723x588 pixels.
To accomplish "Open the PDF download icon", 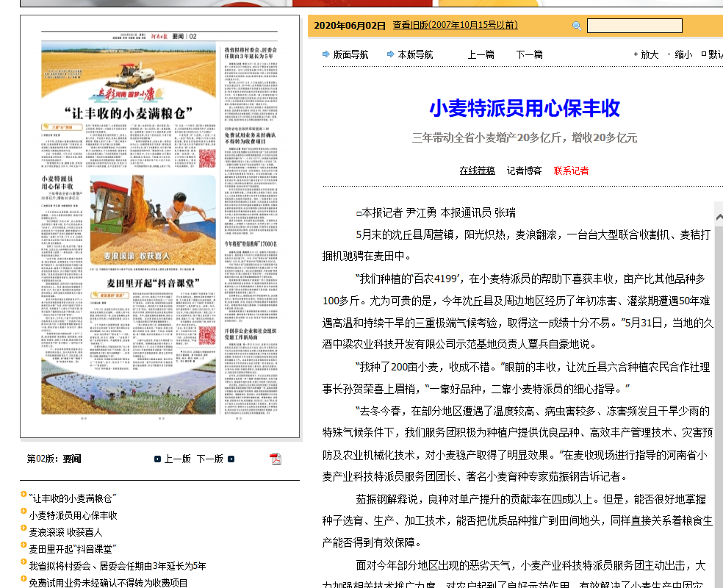I will click(276, 459).
